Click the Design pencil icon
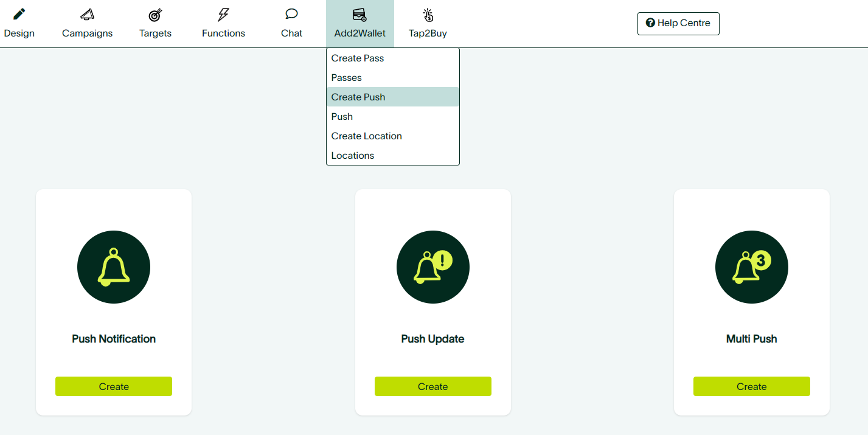The width and height of the screenshot is (868, 435). coord(19,14)
